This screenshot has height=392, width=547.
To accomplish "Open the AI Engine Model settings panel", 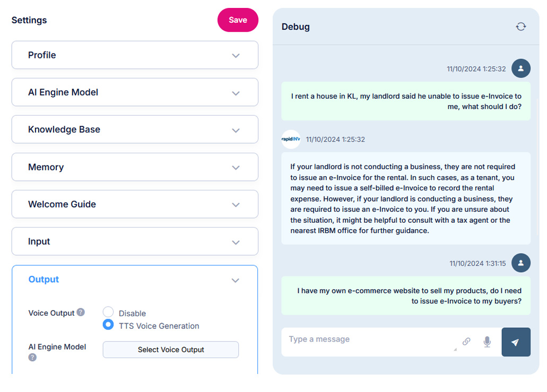I will 135,92.
